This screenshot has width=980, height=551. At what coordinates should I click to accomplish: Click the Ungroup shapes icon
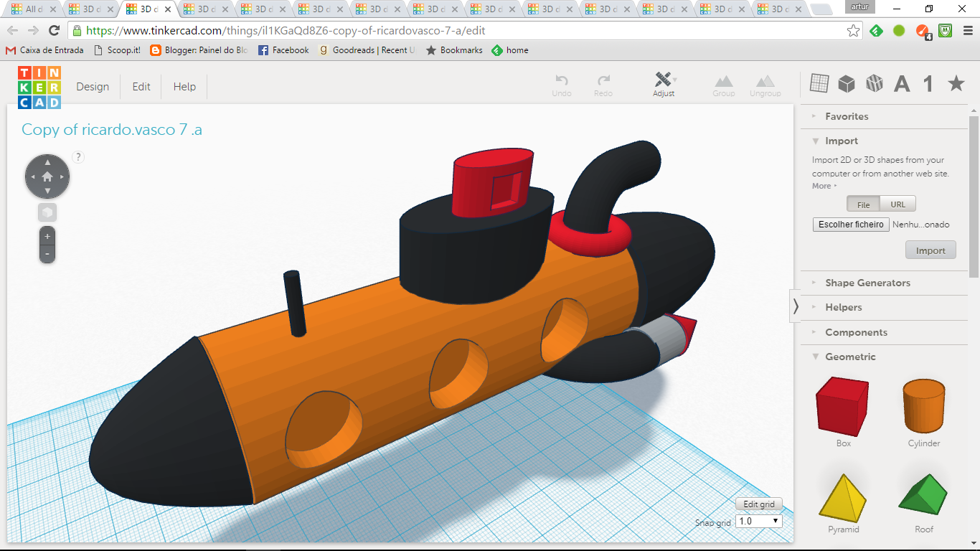(x=765, y=81)
